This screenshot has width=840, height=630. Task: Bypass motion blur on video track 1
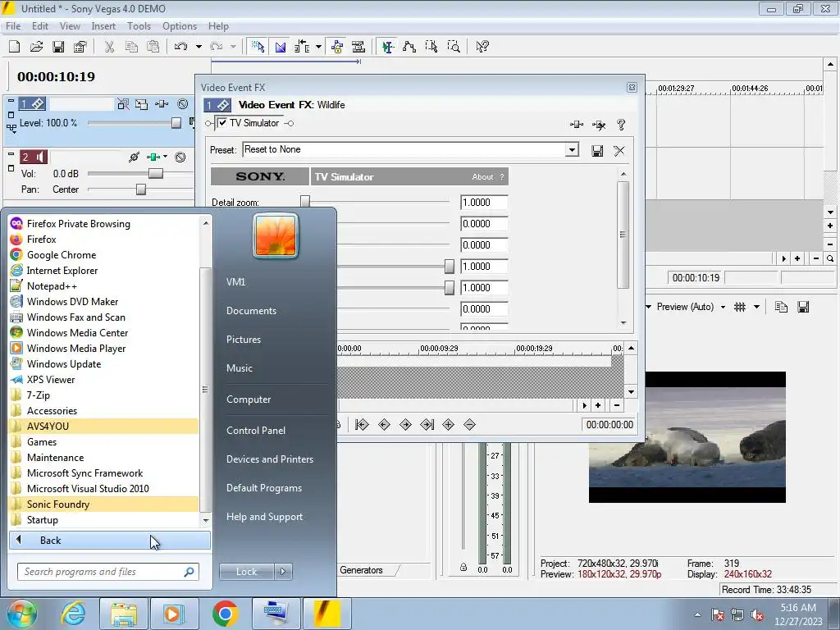click(x=123, y=104)
